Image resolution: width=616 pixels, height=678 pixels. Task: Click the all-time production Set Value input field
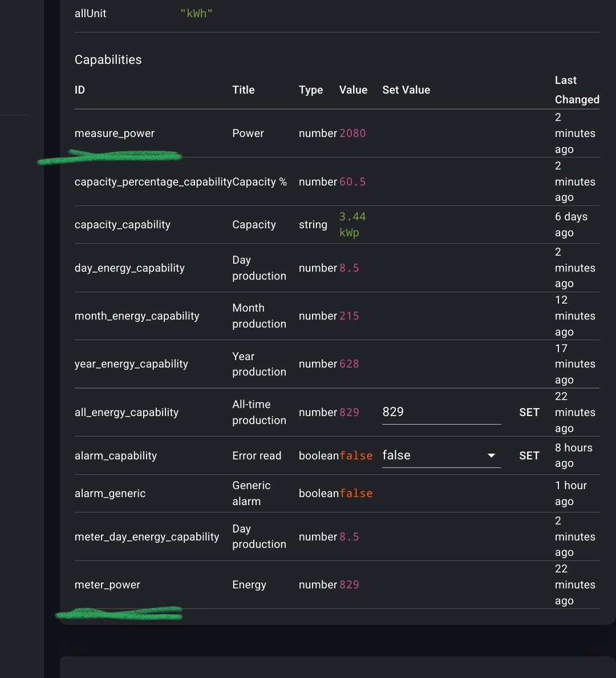click(x=441, y=412)
